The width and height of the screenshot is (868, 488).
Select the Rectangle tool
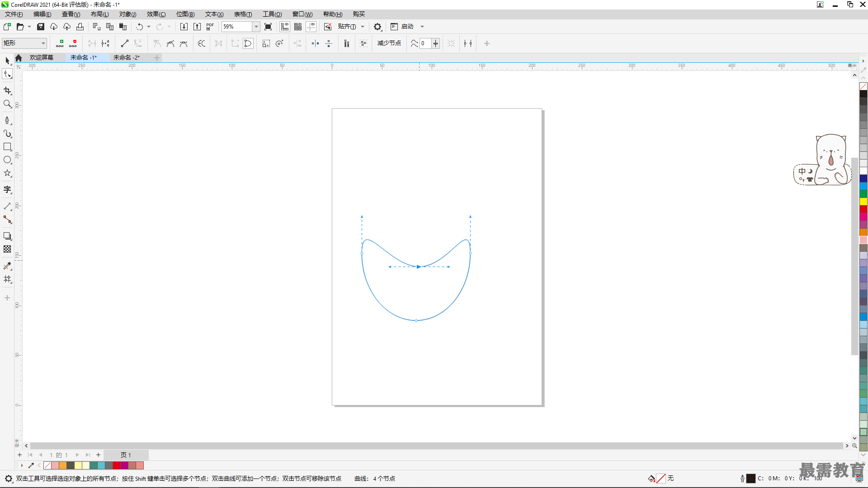[x=7, y=147]
